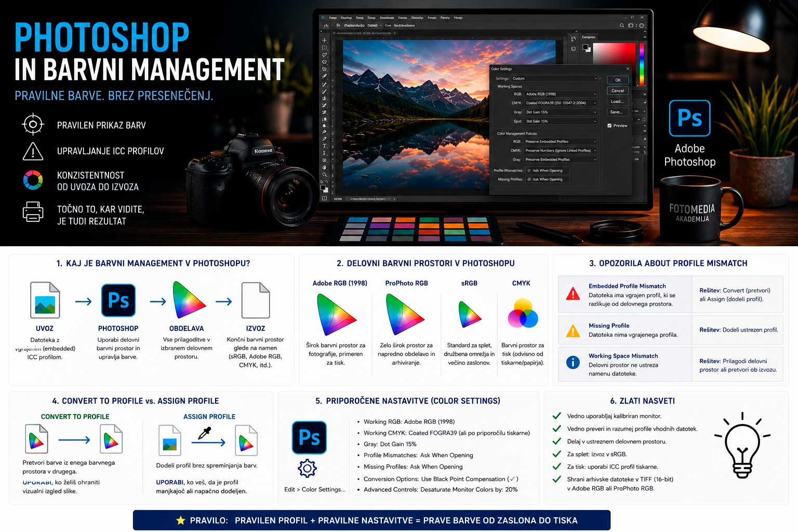Click the UVOZ image file icon
The height and width of the screenshot is (532, 798).
tap(45, 300)
